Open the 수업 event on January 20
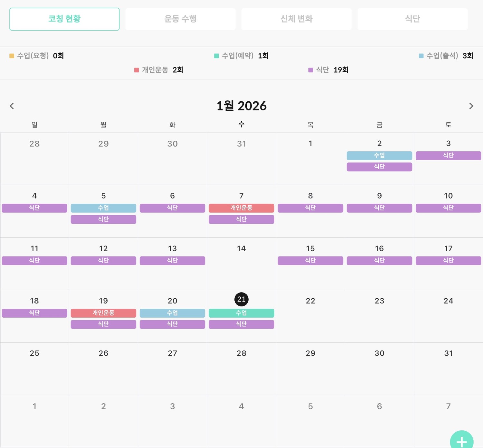The width and height of the screenshot is (483, 448). [x=172, y=313]
